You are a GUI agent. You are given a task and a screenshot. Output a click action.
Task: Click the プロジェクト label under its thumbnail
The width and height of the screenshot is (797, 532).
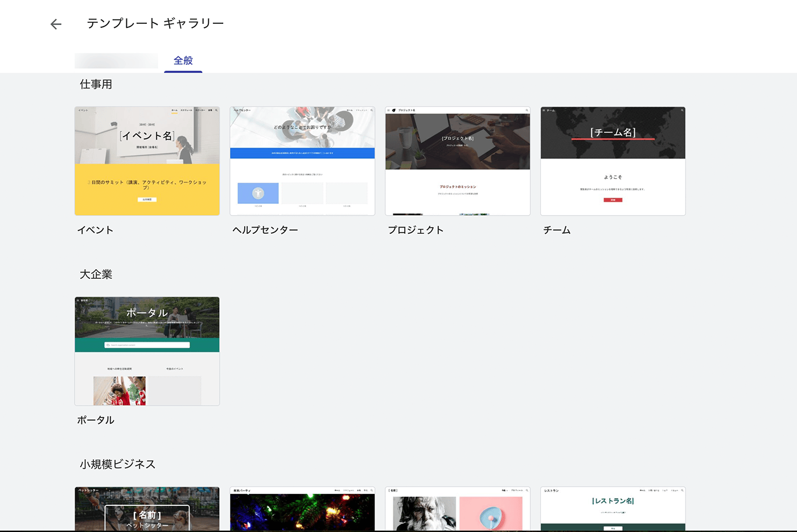click(x=416, y=230)
